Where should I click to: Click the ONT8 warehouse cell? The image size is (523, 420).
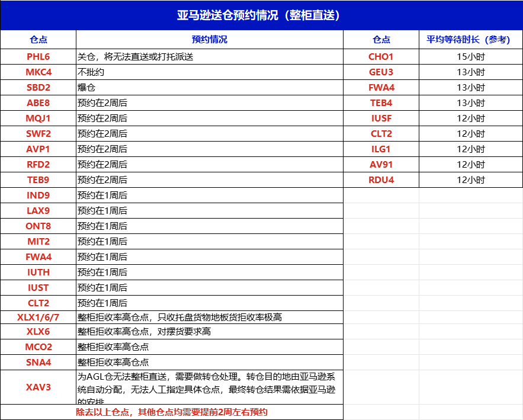[x=38, y=226]
